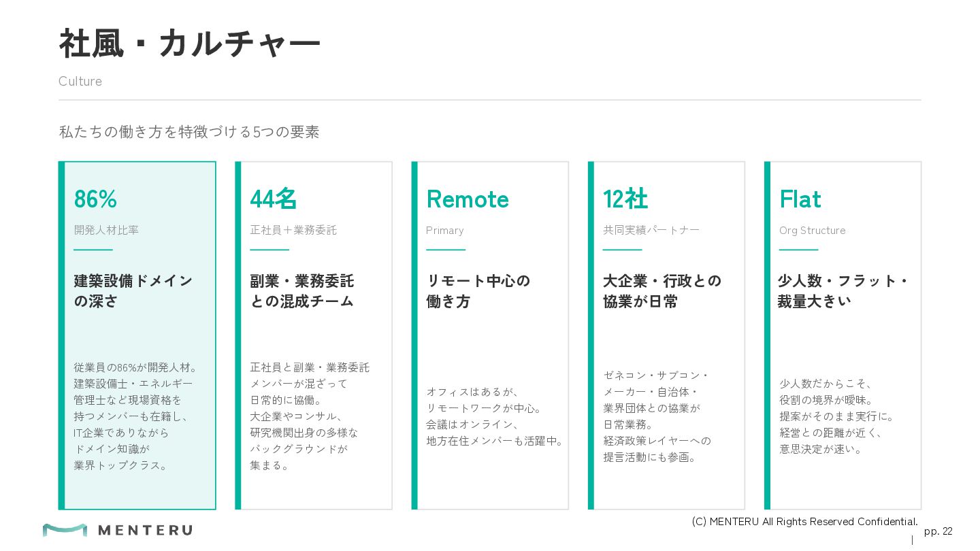Select the Org Structure label
Screen dimensions: 980x551
[x=813, y=231]
